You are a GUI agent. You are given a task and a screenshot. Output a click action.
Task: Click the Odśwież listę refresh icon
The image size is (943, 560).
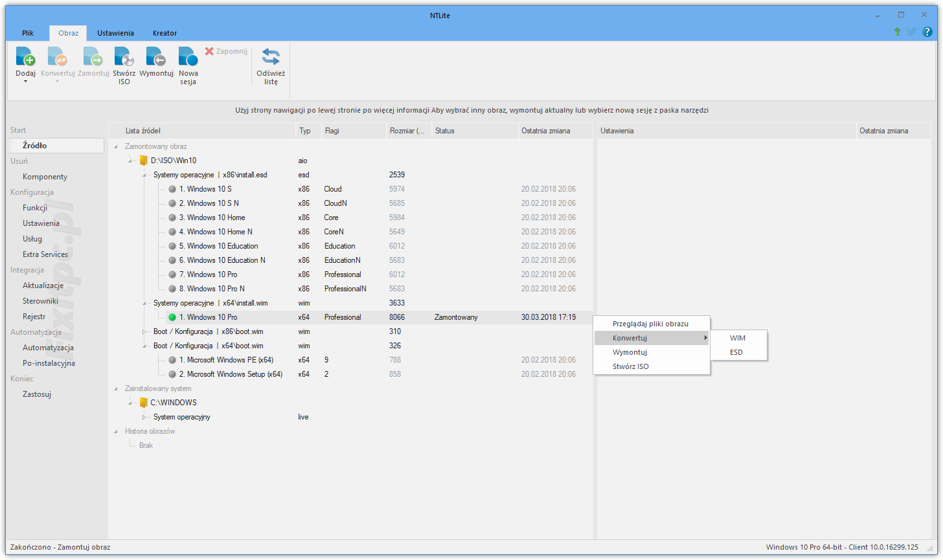point(271,56)
